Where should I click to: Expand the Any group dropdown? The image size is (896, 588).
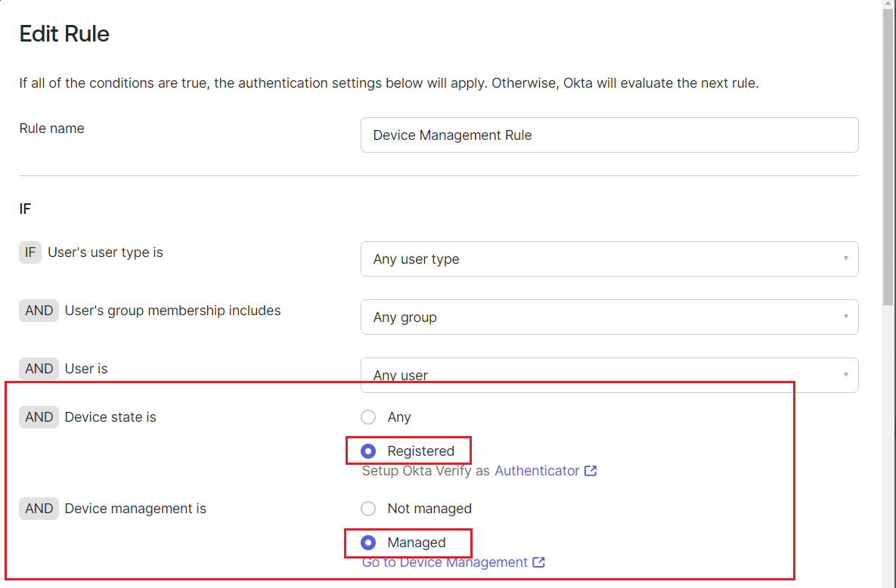[x=609, y=317]
